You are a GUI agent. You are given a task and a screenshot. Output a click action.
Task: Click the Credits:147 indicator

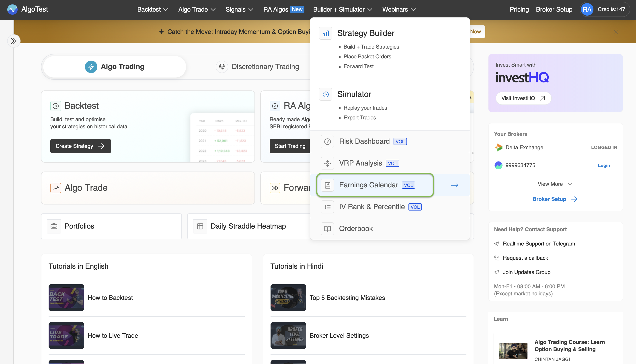click(x=611, y=10)
